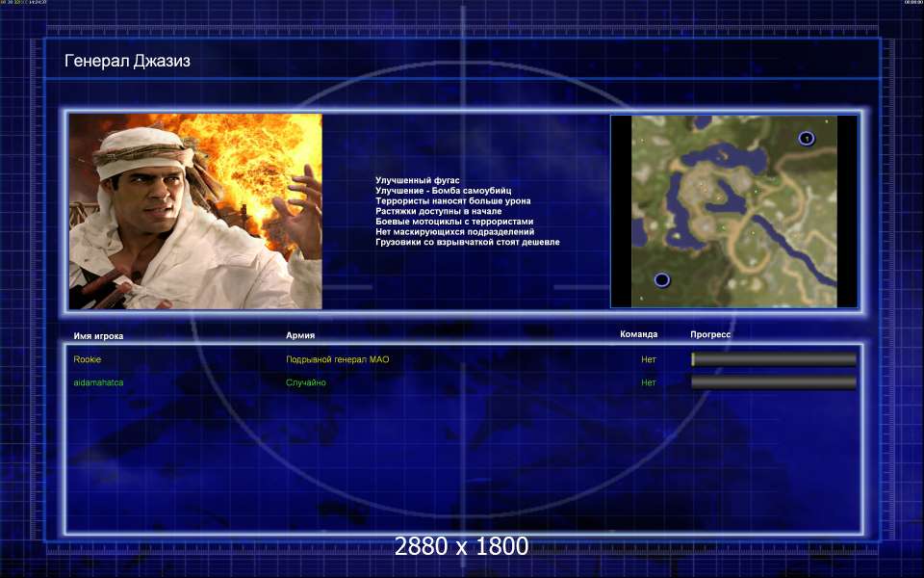Viewport: 924px width, 578px height.
Task: Click team value Нет for Rookie
Action: point(648,359)
